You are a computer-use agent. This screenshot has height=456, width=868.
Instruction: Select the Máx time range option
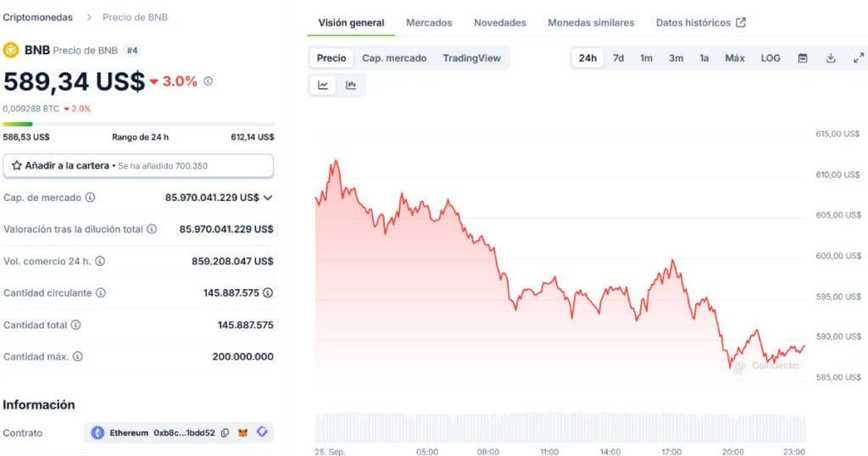pyautogui.click(x=735, y=58)
